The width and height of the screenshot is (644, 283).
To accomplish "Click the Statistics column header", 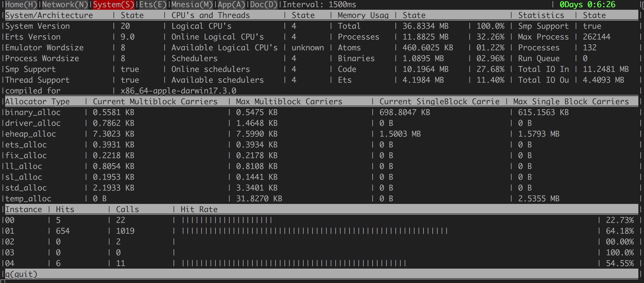I will click(541, 15).
